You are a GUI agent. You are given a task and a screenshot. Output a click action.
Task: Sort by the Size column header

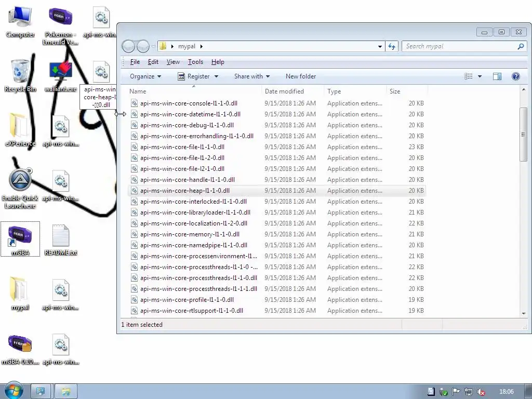[x=407, y=91]
